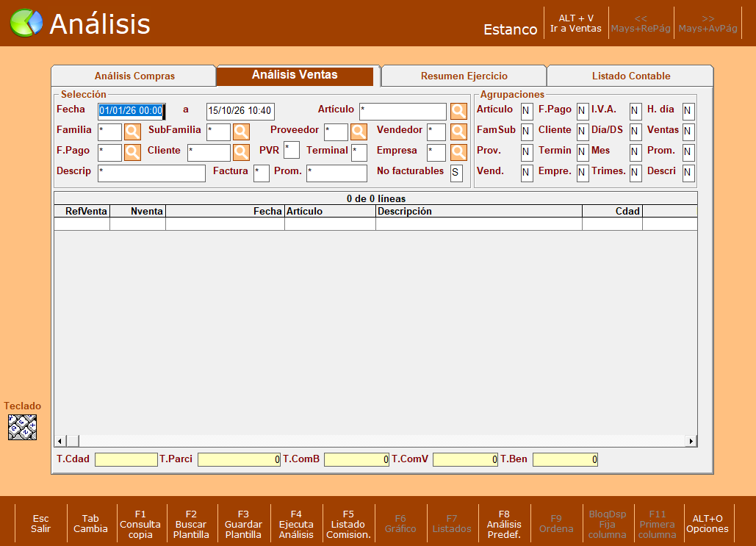Click the Tab Cambia button
Screen dimensions: 756x546
point(90,524)
